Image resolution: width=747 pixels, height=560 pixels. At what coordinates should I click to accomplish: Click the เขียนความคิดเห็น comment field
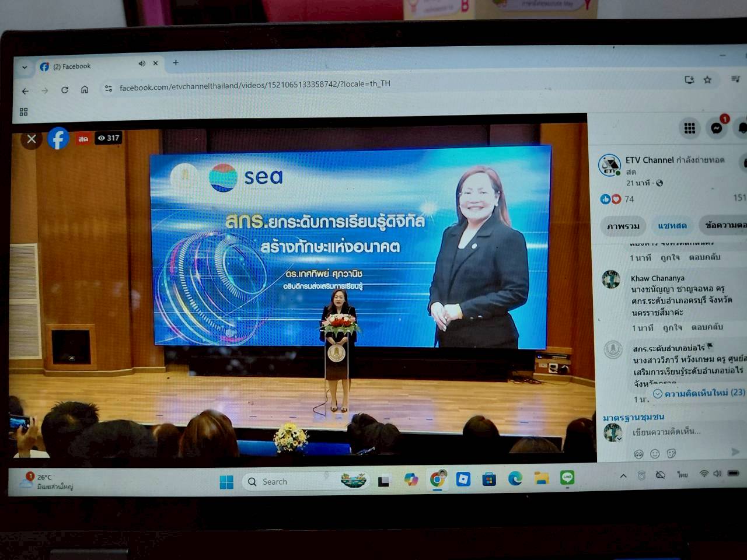click(x=666, y=432)
